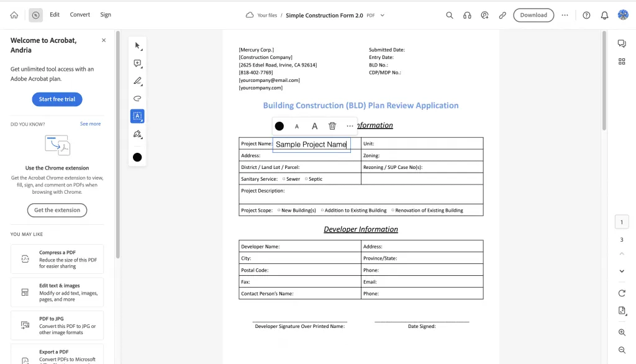This screenshot has height=364, width=636.
Task: Open the All tools grid panel
Action: pyautogui.click(x=622, y=61)
